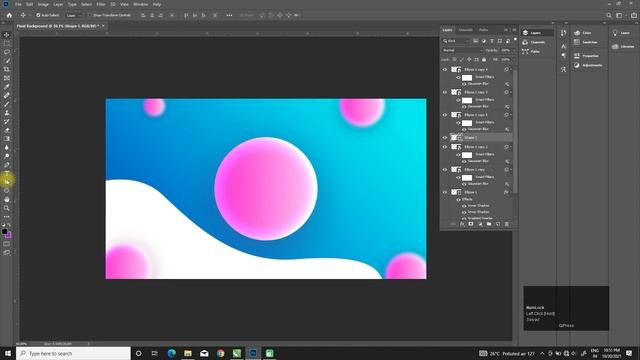
Task: Toggle the Auto-Select checkbox
Action: click(38, 16)
